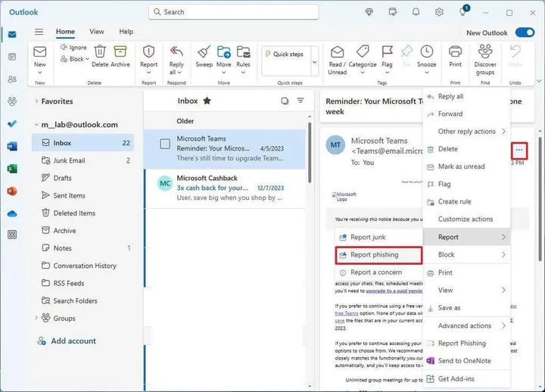Click the Archive icon in ribbon
Image resolution: width=545 pixels, height=392 pixels.
pos(120,52)
